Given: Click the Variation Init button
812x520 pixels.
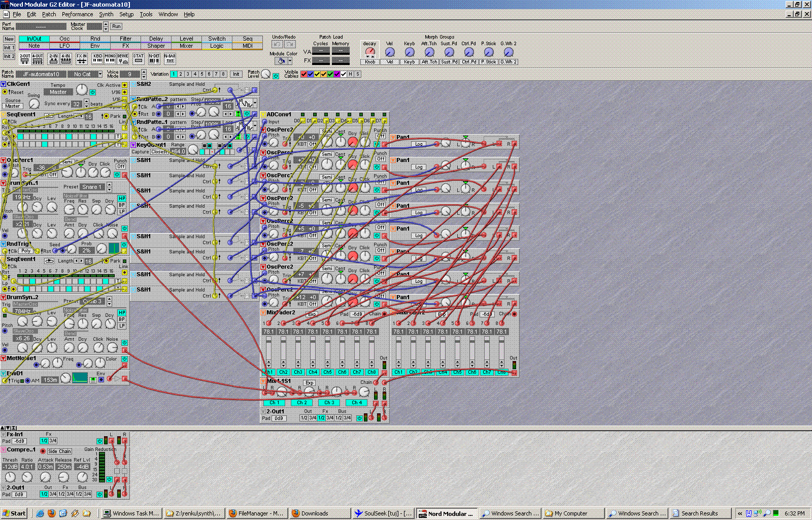Looking at the screenshot, I should [x=236, y=74].
